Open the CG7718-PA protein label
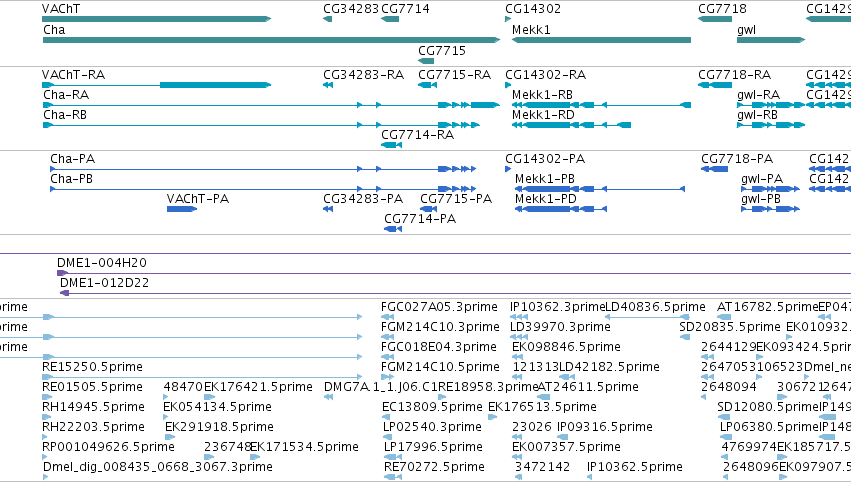The width and height of the screenshot is (851, 482). point(737,158)
